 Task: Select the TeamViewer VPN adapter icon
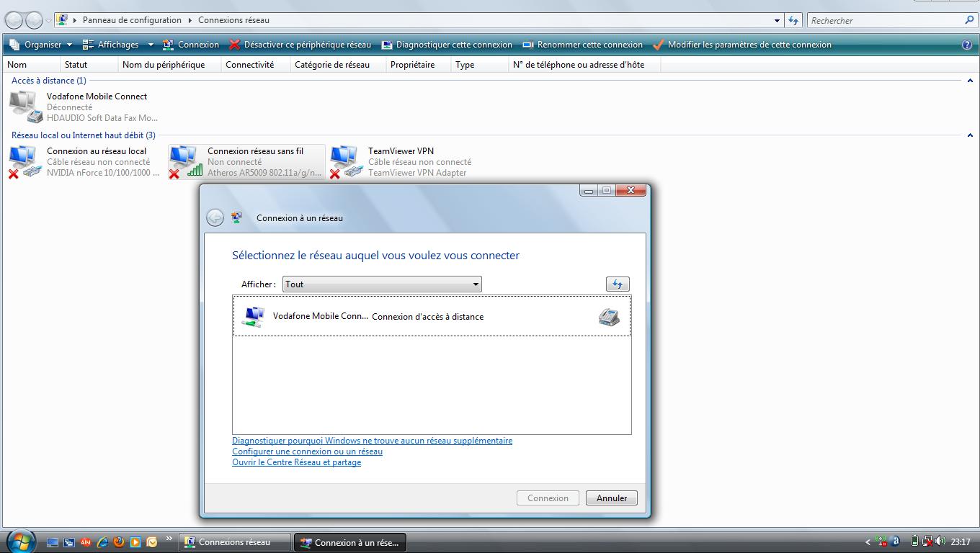pyautogui.click(x=347, y=162)
